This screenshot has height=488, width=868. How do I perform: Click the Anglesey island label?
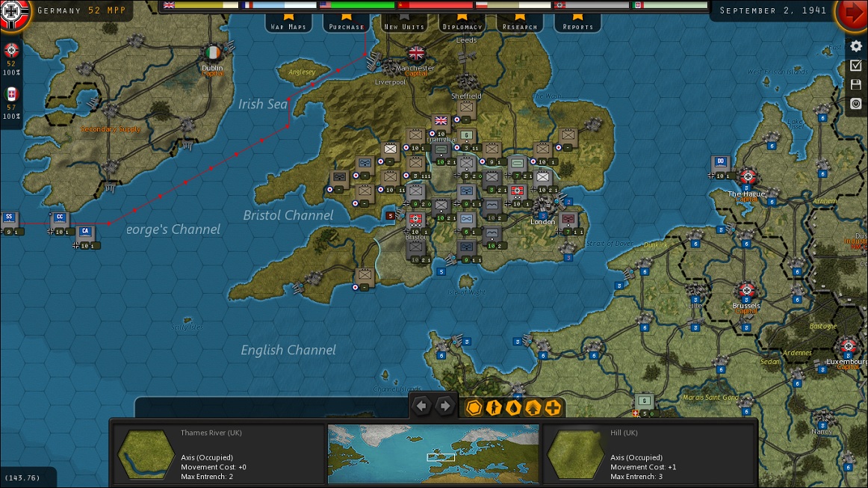point(302,72)
